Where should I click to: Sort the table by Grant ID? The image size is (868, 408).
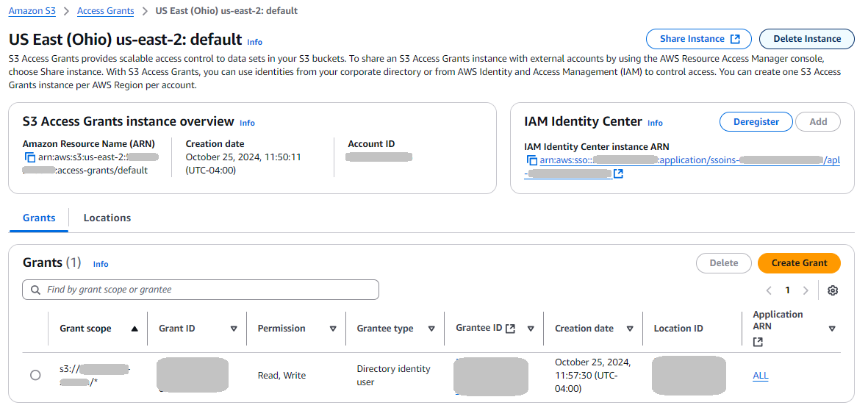[x=234, y=329]
